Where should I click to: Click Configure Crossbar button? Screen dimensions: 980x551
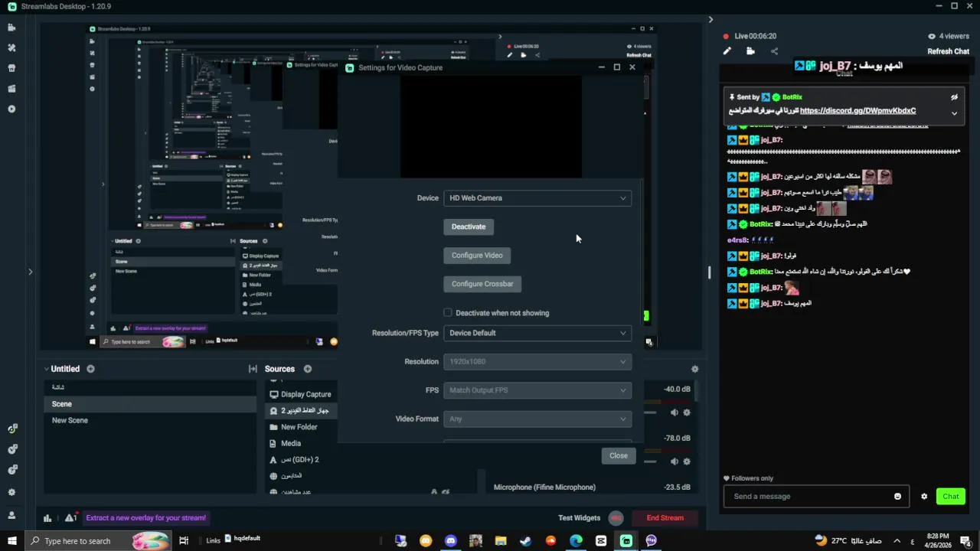482,284
